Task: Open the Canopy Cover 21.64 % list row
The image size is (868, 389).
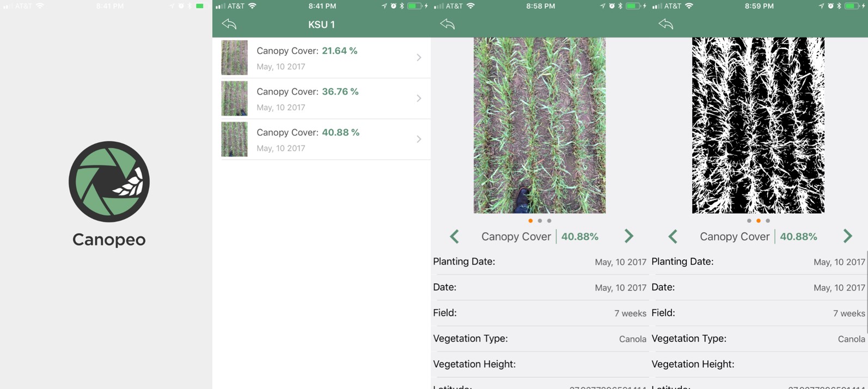Action: click(x=322, y=58)
